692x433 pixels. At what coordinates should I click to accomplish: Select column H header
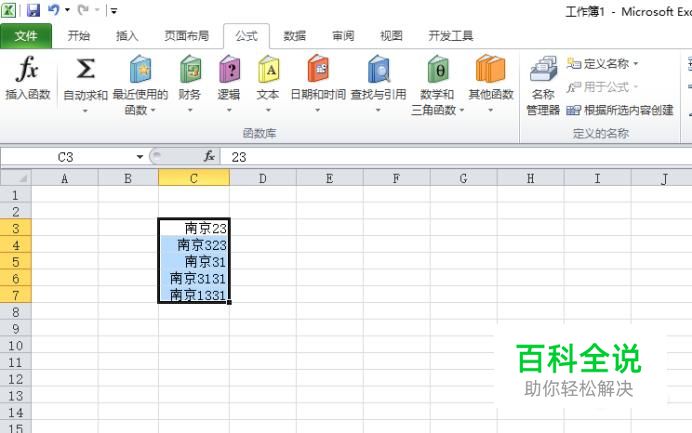point(530,179)
